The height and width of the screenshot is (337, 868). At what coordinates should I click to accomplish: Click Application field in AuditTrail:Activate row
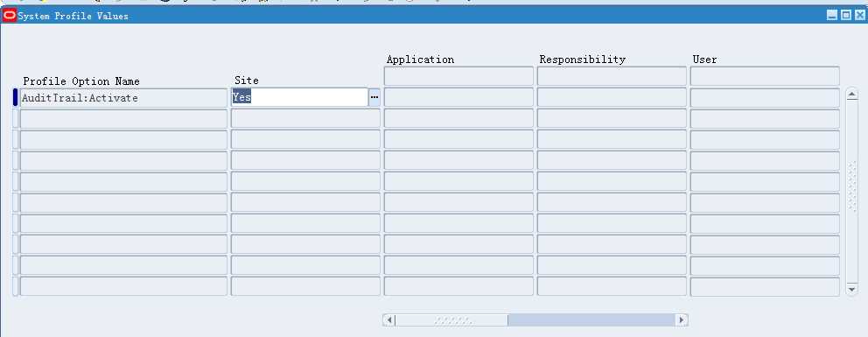click(x=458, y=97)
